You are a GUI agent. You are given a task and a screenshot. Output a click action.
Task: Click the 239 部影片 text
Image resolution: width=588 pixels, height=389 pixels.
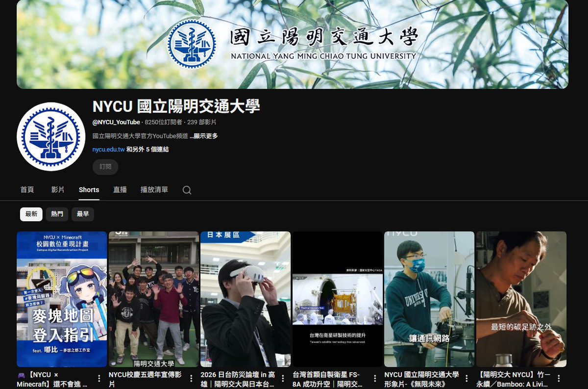coord(201,122)
